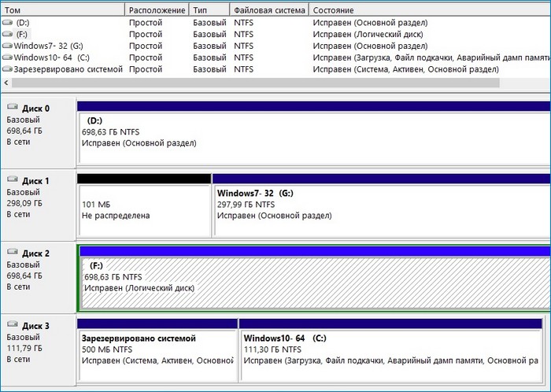Click the Расположение column header
This screenshot has height=392, width=551.
pos(156,10)
